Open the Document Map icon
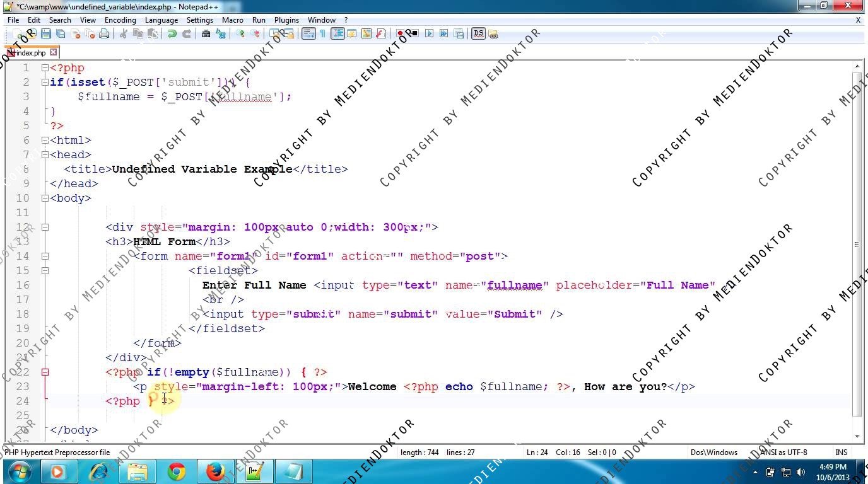868x484 pixels. click(x=367, y=34)
